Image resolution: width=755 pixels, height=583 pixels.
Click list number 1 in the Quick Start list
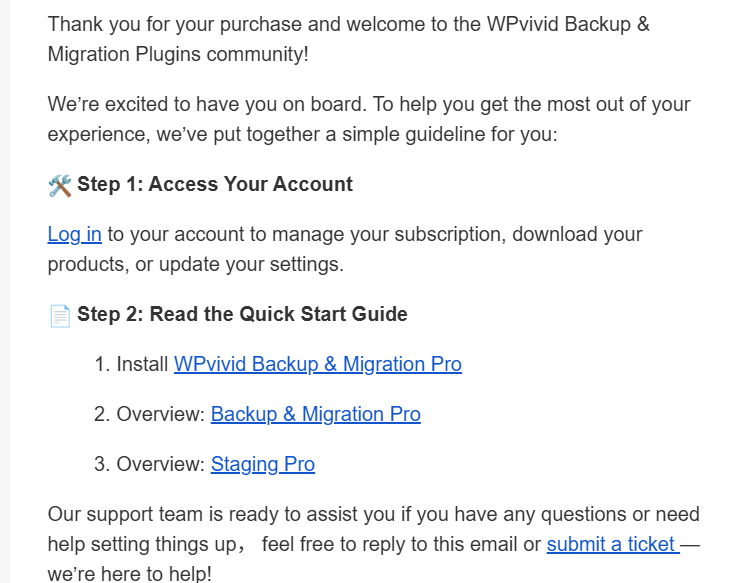101,365
